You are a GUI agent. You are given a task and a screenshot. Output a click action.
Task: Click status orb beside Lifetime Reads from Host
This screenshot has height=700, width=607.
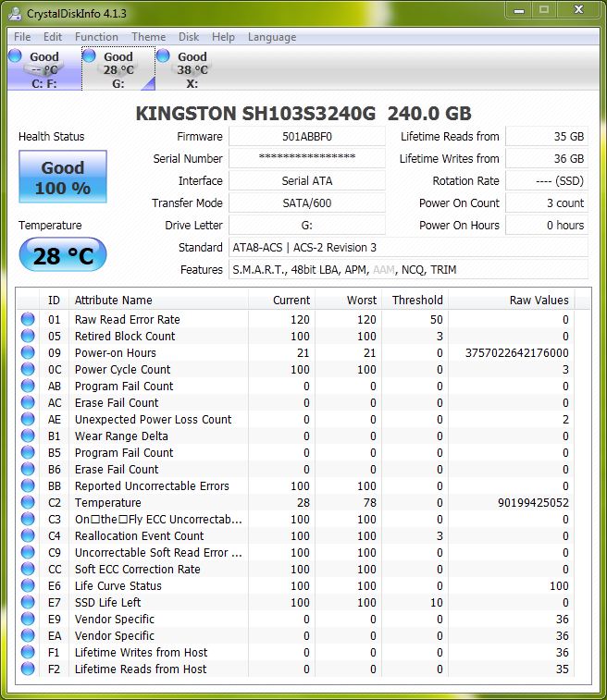coord(28,669)
